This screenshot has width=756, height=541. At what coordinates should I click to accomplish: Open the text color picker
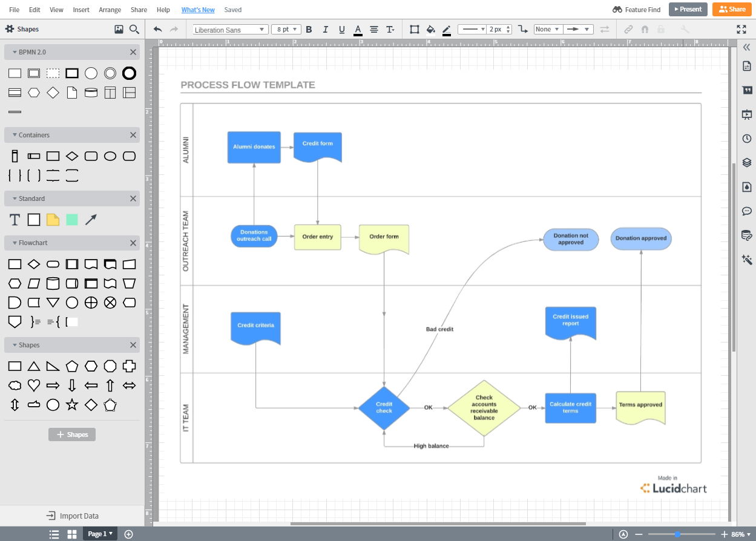tap(358, 30)
